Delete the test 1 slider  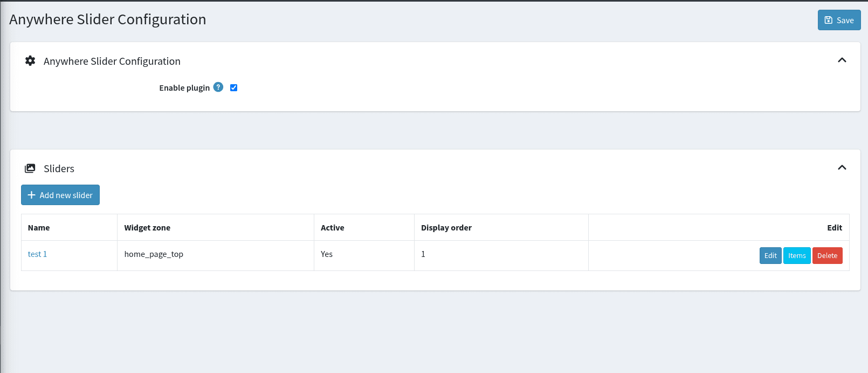(827, 255)
